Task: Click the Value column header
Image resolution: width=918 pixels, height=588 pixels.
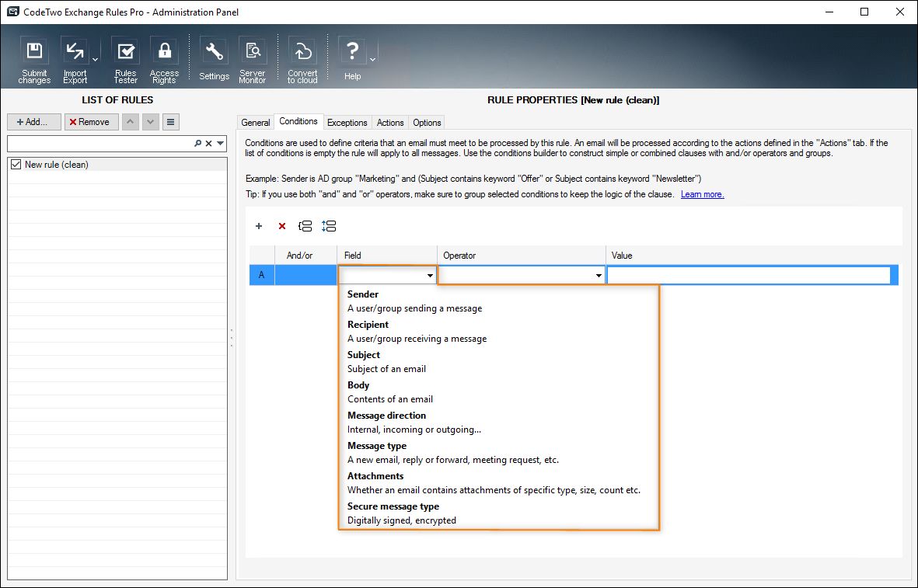Action: [x=752, y=256]
